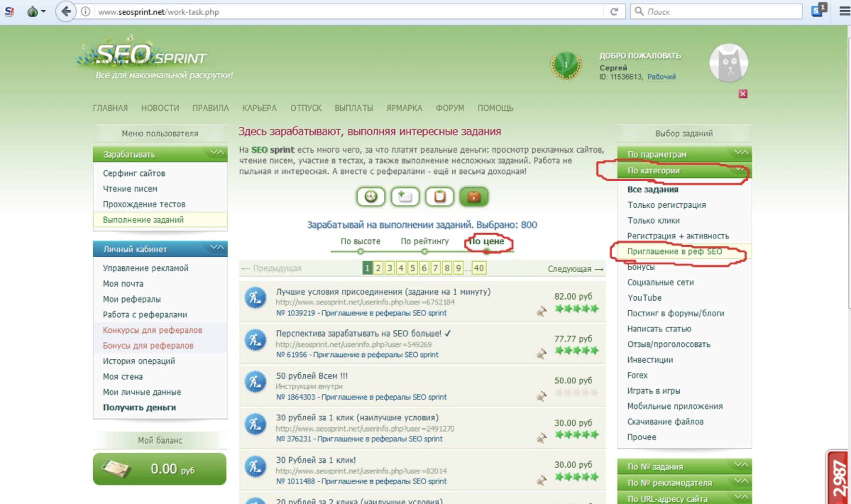
Task: Open ПОМОЩЬ in top navigation
Action: [x=495, y=108]
